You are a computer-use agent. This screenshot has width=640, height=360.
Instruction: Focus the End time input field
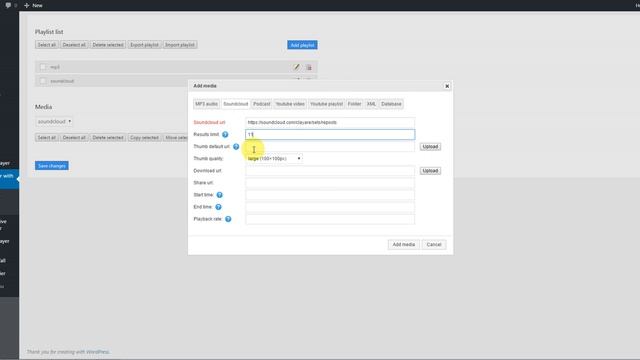pos(330,207)
